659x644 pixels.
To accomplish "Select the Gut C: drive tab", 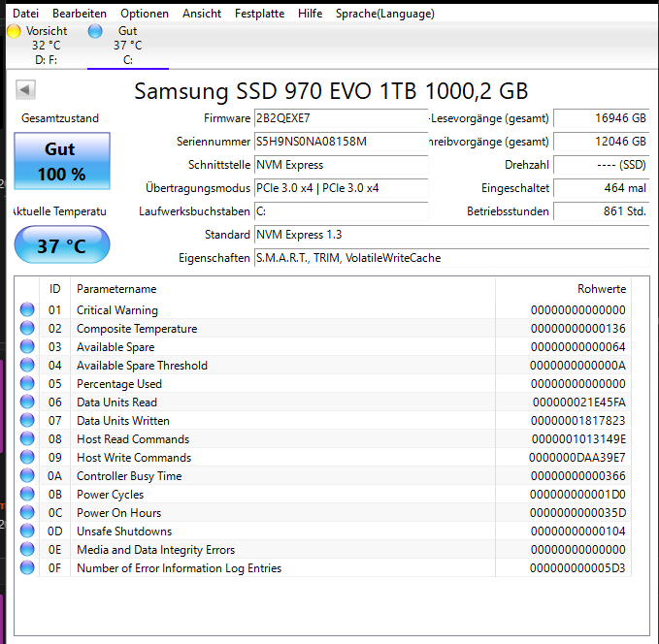I will click(128, 46).
